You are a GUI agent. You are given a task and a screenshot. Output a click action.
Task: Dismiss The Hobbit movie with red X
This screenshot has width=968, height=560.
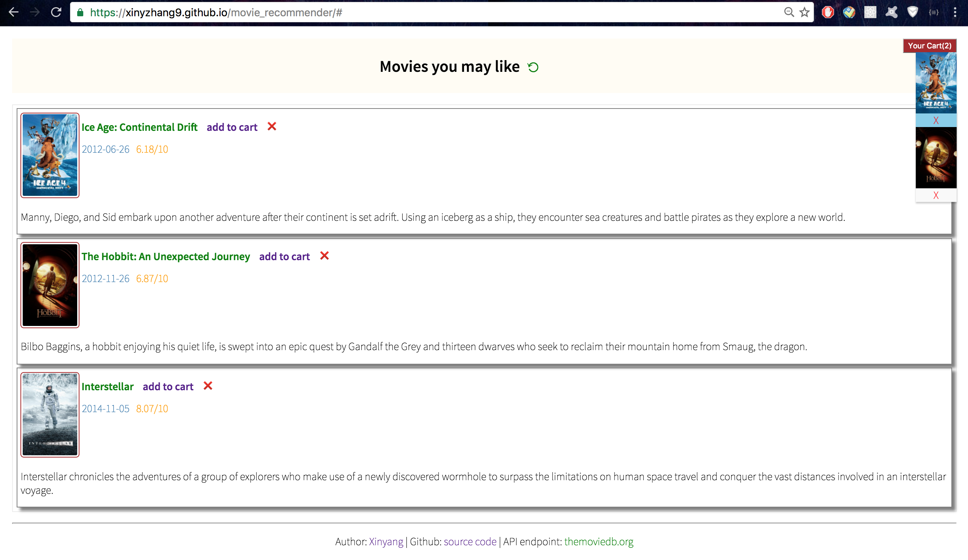(324, 256)
